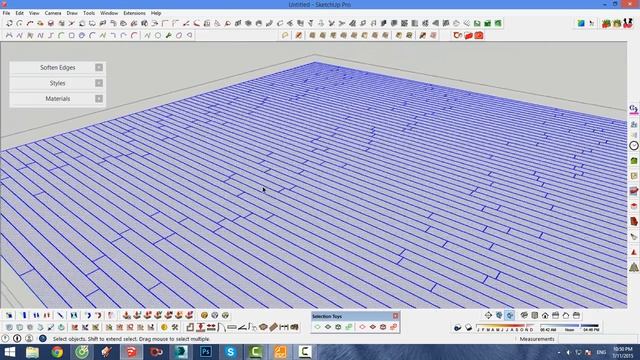
Task: Close the Soften Edges panel
Action: point(99,67)
